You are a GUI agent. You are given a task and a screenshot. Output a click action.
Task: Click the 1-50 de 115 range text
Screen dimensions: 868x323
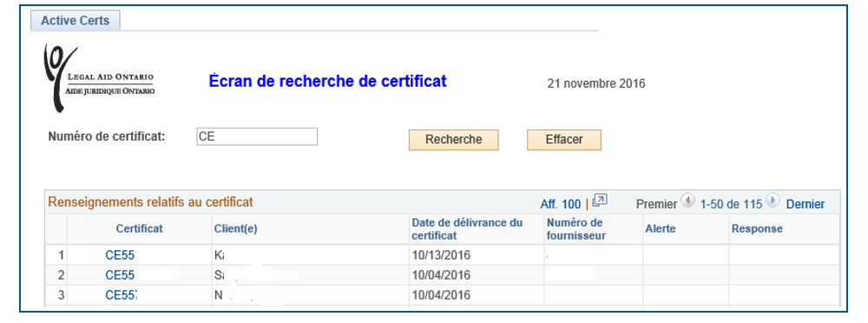tap(731, 204)
